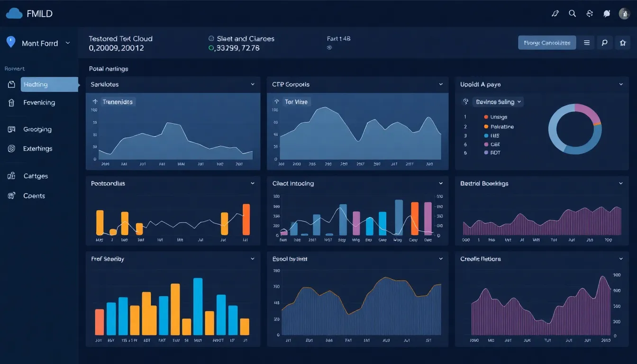This screenshot has height=364, width=637.
Task: Click the notifications bell icon
Action: coord(606,13)
